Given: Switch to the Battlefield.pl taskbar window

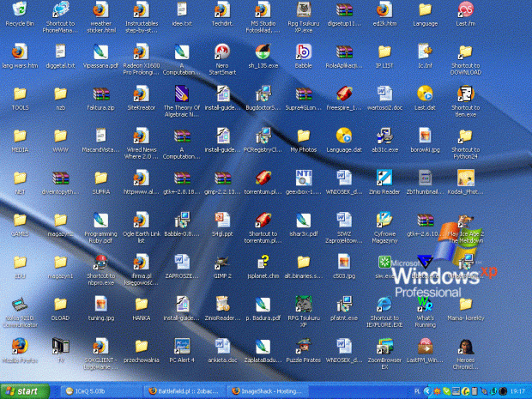Looking at the screenshot, I should (186, 391).
